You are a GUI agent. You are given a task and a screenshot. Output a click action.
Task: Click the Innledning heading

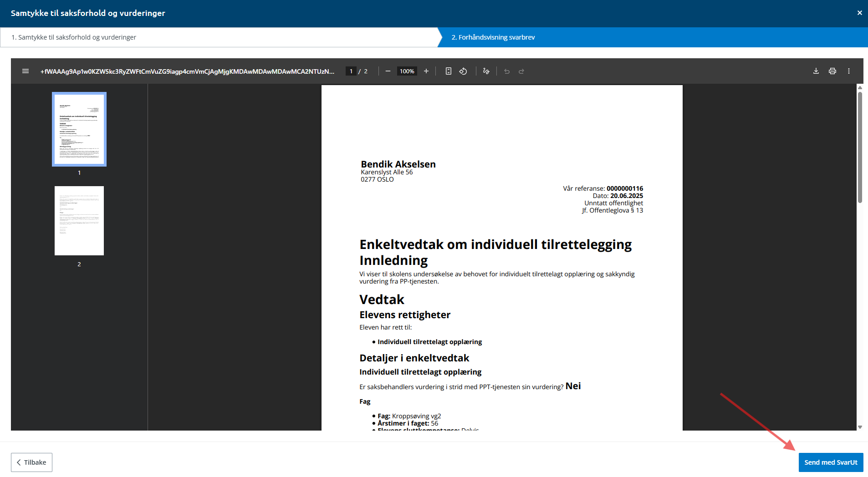(393, 260)
